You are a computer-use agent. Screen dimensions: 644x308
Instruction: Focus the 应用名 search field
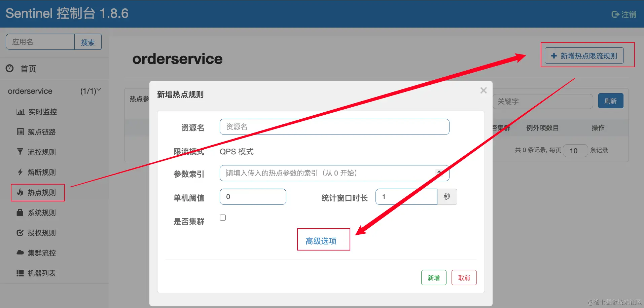pos(40,42)
